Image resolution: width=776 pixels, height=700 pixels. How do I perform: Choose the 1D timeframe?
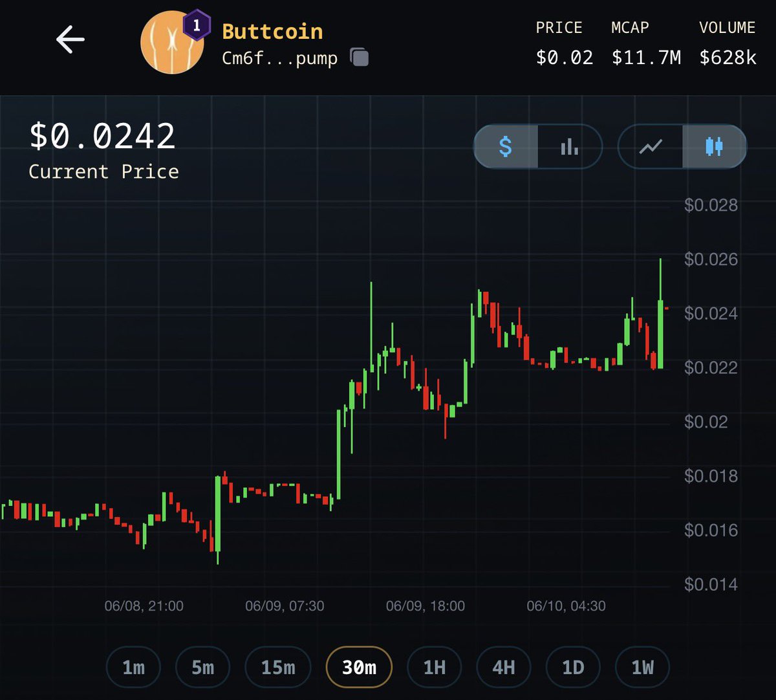pos(573,667)
